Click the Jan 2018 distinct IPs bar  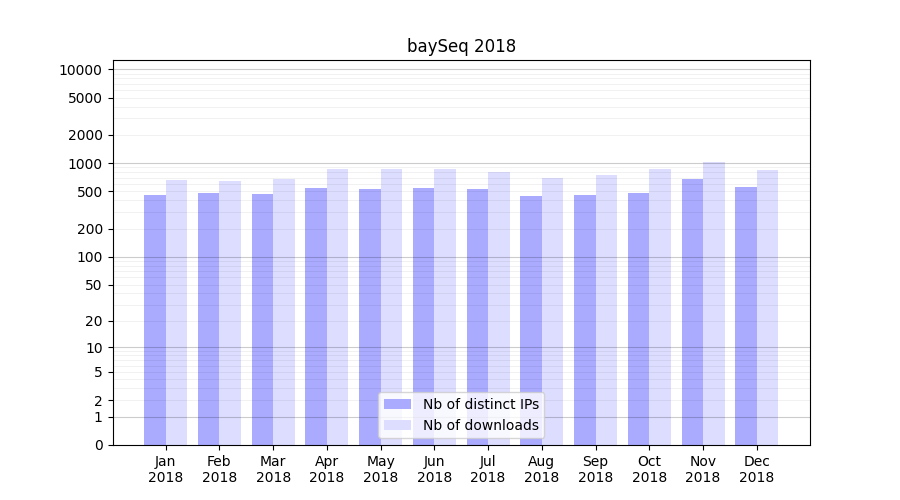tap(155, 320)
